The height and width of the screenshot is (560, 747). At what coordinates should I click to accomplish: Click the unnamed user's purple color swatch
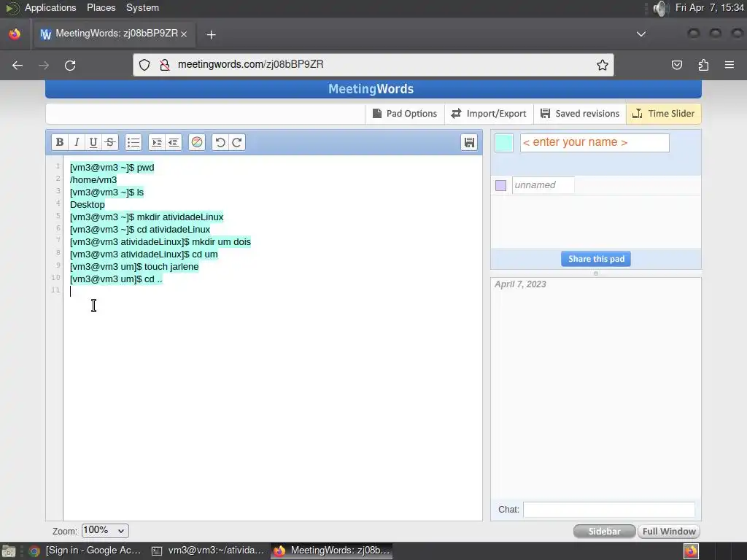click(500, 185)
